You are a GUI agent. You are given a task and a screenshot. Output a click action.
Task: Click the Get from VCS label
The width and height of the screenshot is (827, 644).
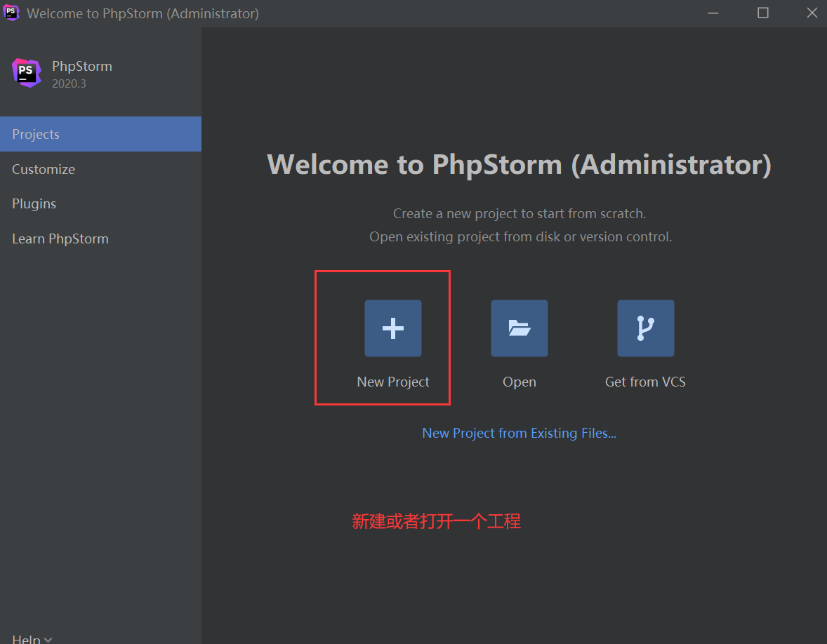coord(646,382)
